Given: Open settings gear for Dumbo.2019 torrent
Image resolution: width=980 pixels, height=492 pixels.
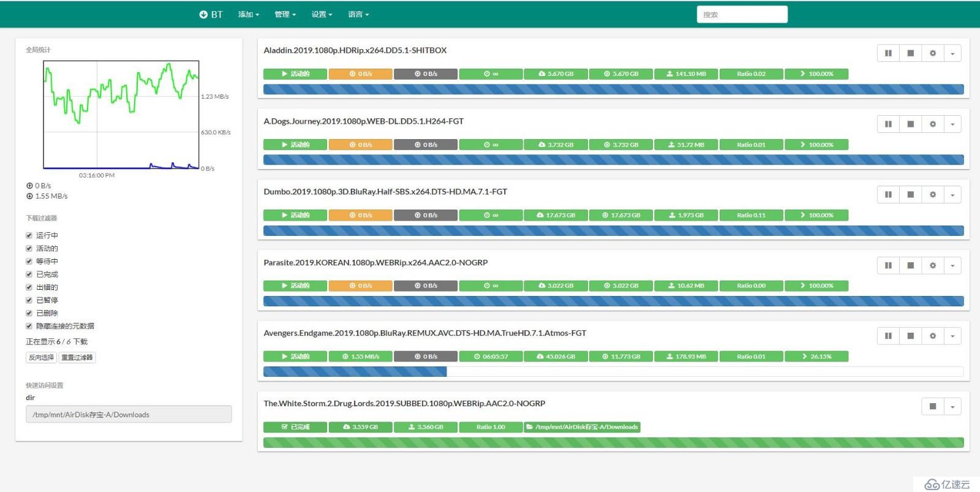Looking at the screenshot, I should pyautogui.click(x=933, y=194).
